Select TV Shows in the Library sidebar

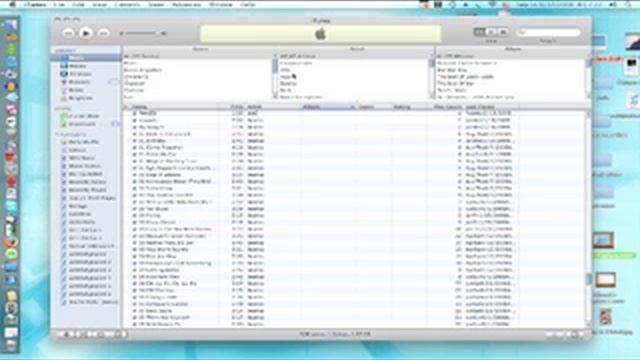[86, 74]
